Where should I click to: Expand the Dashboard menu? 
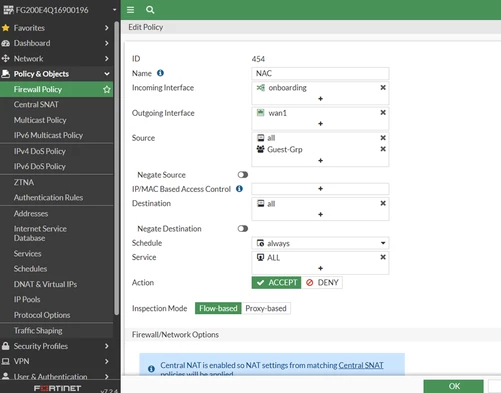click(x=107, y=43)
